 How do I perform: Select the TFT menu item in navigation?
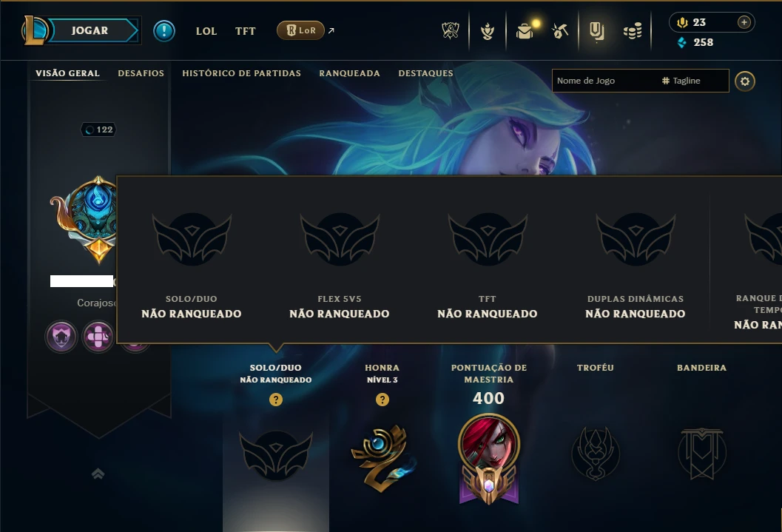246,31
